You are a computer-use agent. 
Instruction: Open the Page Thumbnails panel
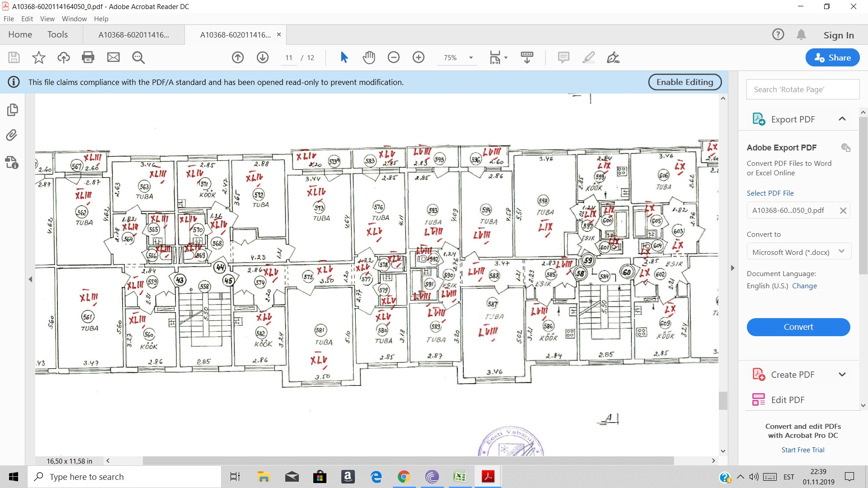pos(12,110)
